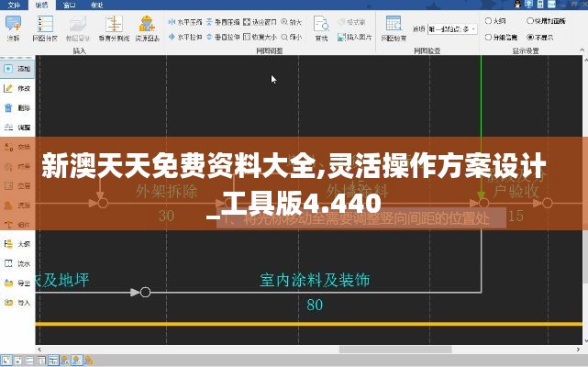The width and height of the screenshot is (588, 367).
Task: Click the third icon in bottom status bar
Action: [29, 361]
